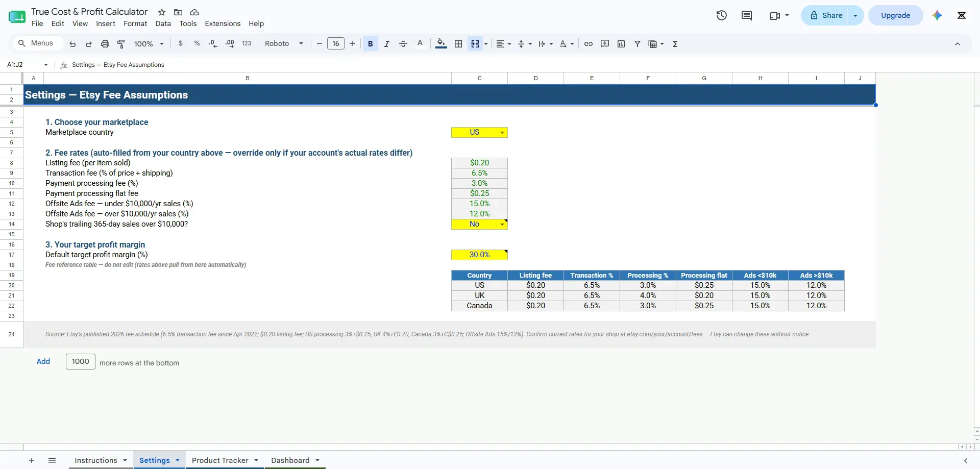Open the File menu
This screenshot has width=980, height=469.
37,23
